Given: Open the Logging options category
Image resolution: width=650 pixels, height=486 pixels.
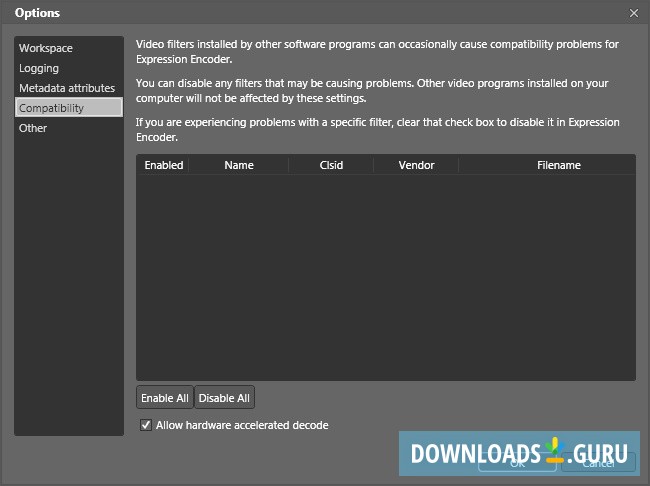Looking at the screenshot, I should tap(69, 68).
